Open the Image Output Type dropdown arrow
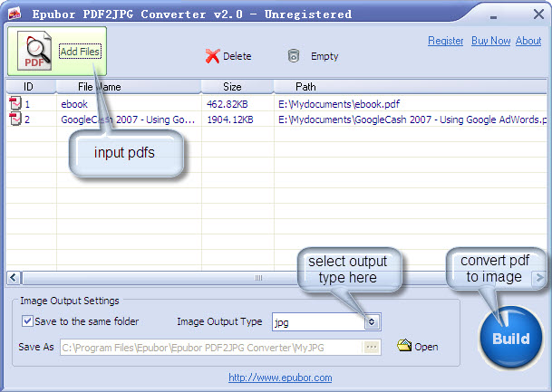Viewport: 552px width, 392px height. pos(372,321)
